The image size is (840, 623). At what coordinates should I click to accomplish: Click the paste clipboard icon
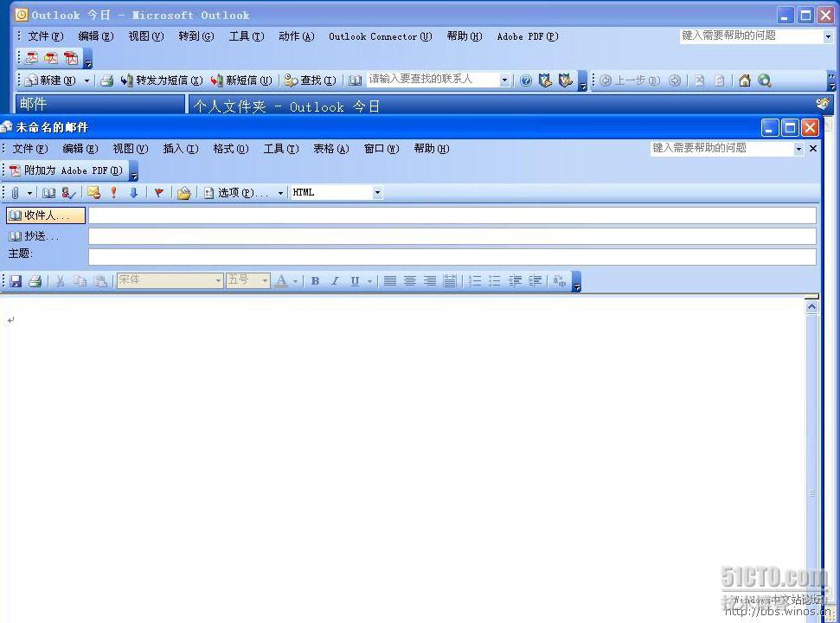[x=100, y=280]
